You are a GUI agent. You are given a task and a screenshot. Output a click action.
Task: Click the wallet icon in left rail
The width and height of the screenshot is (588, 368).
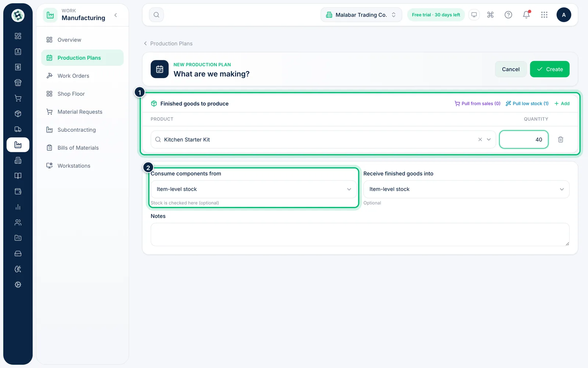click(18, 191)
